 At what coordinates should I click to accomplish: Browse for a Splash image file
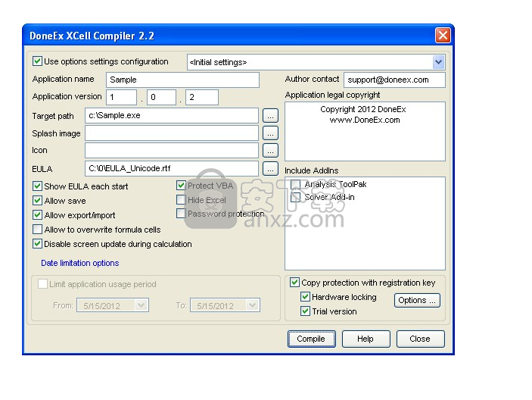point(270,133)
